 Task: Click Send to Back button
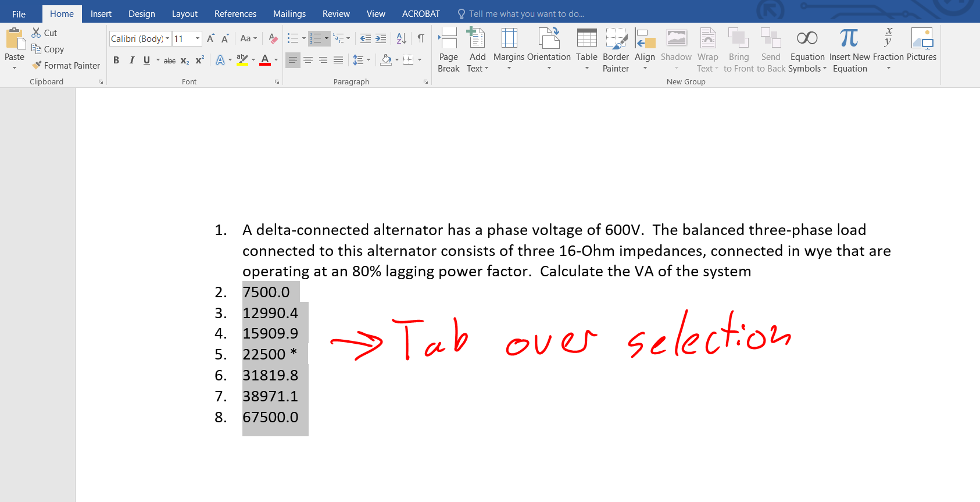point(771,50)
